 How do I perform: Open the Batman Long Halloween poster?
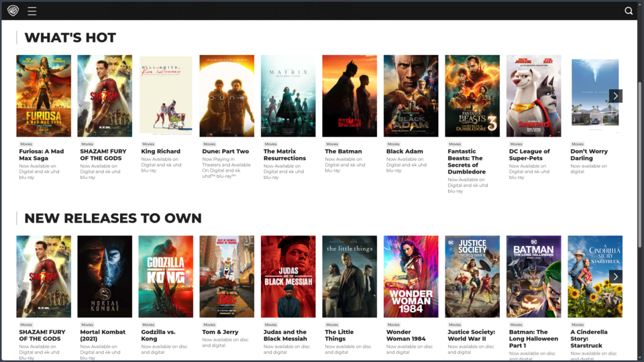point(533,277)
